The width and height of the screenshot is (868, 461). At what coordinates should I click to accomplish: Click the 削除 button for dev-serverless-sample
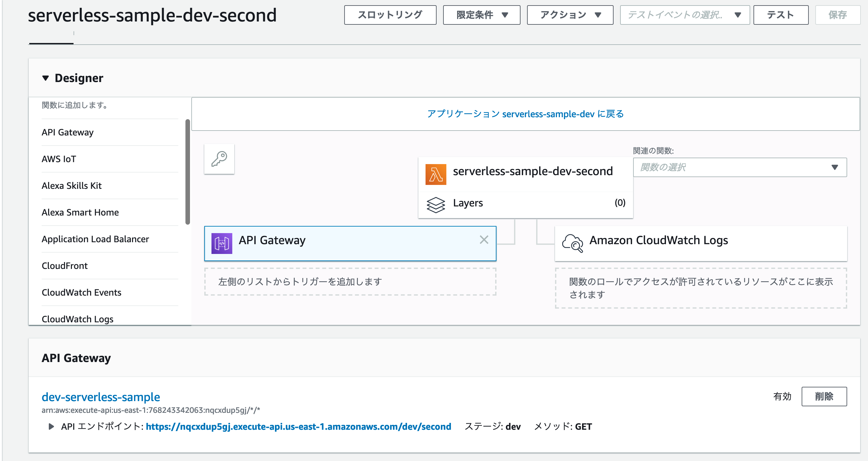tap(824, 396)
